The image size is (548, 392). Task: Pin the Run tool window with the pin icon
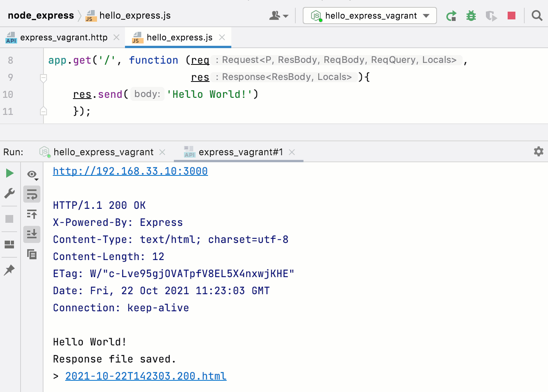coord(9,270)
